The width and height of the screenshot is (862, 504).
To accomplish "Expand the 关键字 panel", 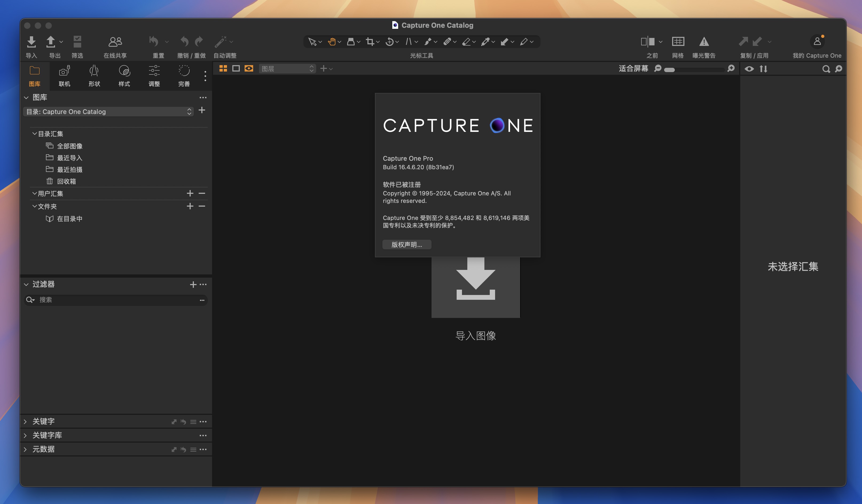I will 25,422.
